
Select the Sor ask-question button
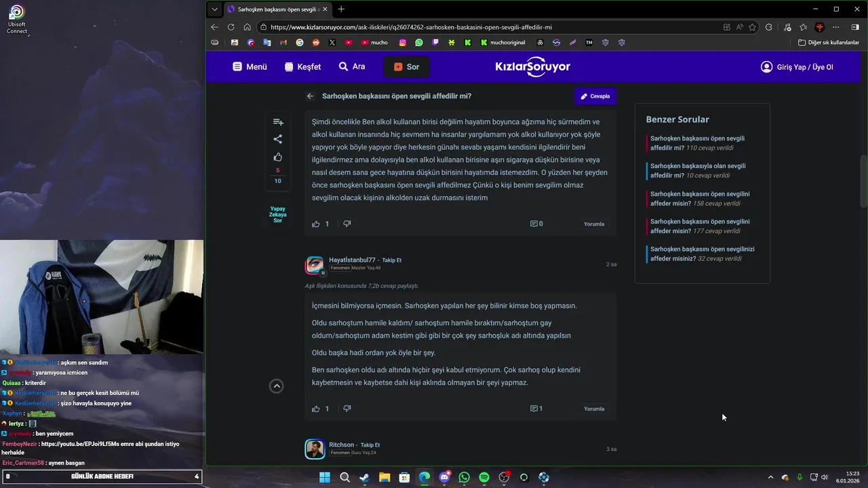406,67
